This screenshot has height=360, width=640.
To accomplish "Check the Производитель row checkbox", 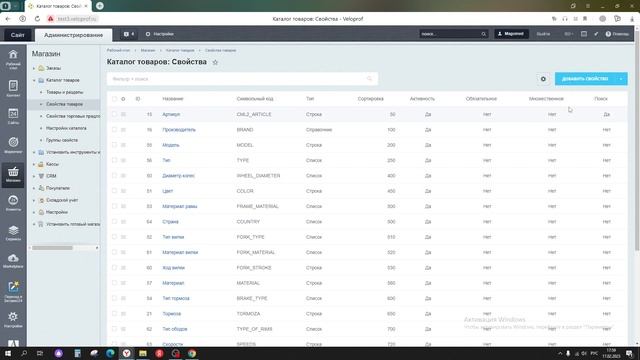I will 114,130.
